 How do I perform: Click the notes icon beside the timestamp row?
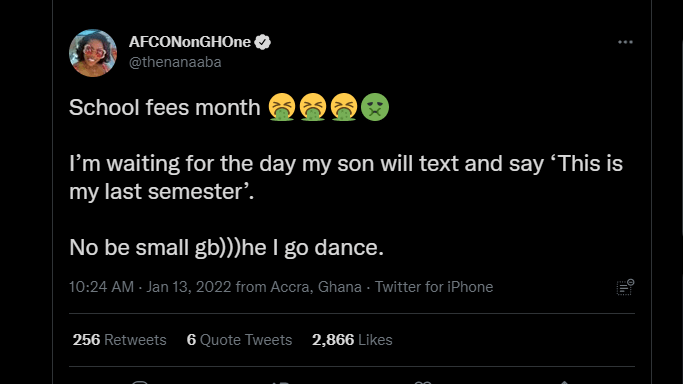coord(625,287)
